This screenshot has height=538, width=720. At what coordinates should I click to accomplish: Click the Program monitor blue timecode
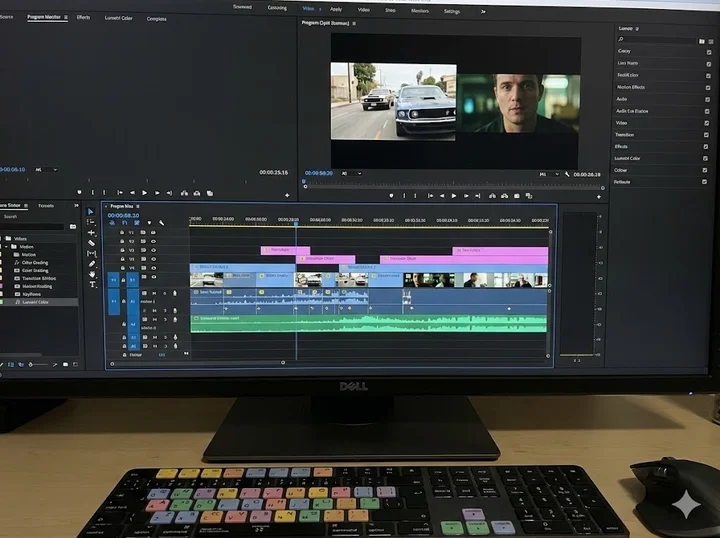click(x=319, y=173)
